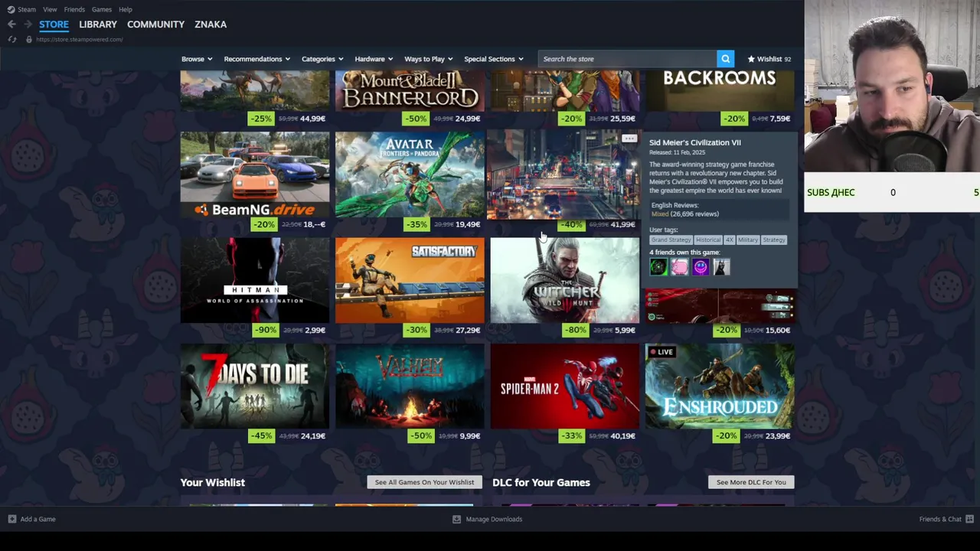The height and width of the screenshot is (551, 980).
Task: Click the Military user tag
Action: coord(748,240)
